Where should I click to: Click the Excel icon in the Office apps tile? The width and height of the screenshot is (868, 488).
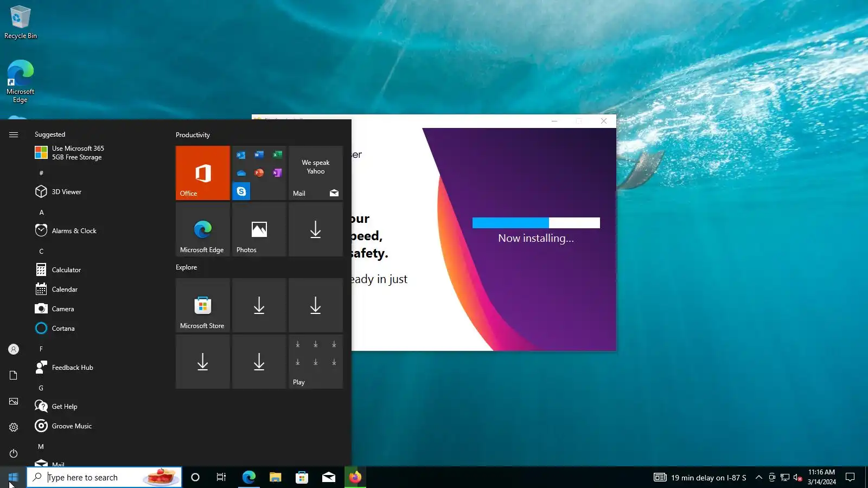click(277, 155)
